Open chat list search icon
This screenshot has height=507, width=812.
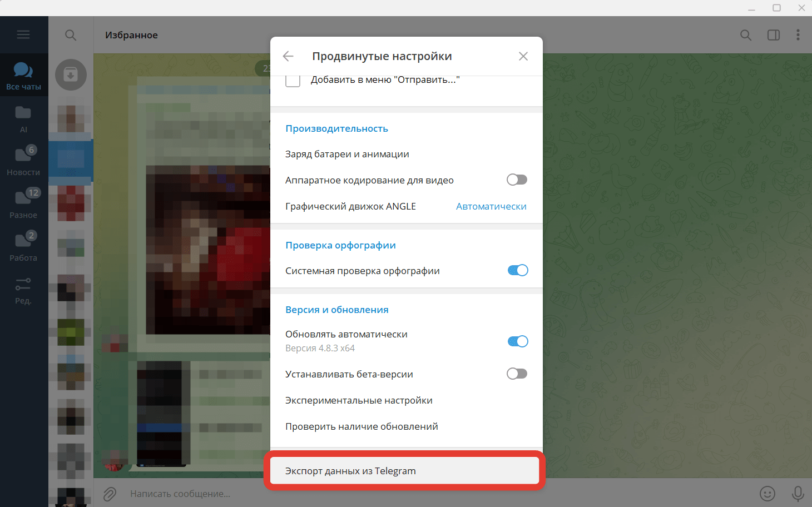click(x=71, y=35)
